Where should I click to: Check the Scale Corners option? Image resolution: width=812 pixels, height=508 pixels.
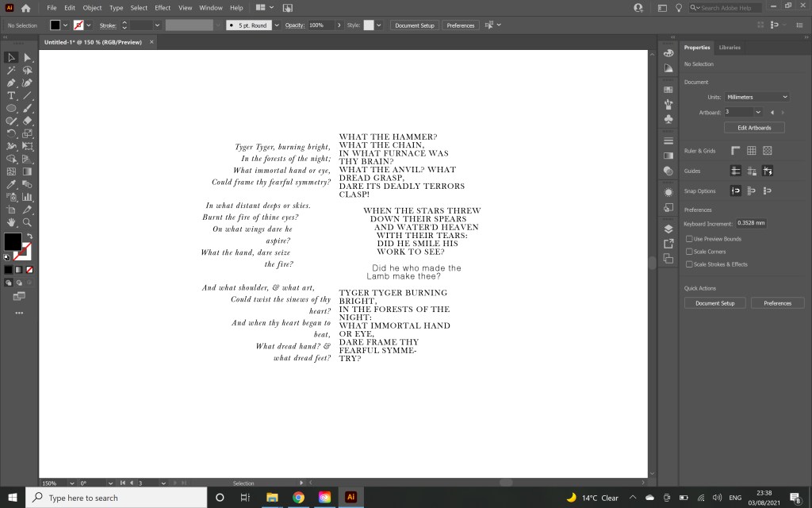[689, 252]
